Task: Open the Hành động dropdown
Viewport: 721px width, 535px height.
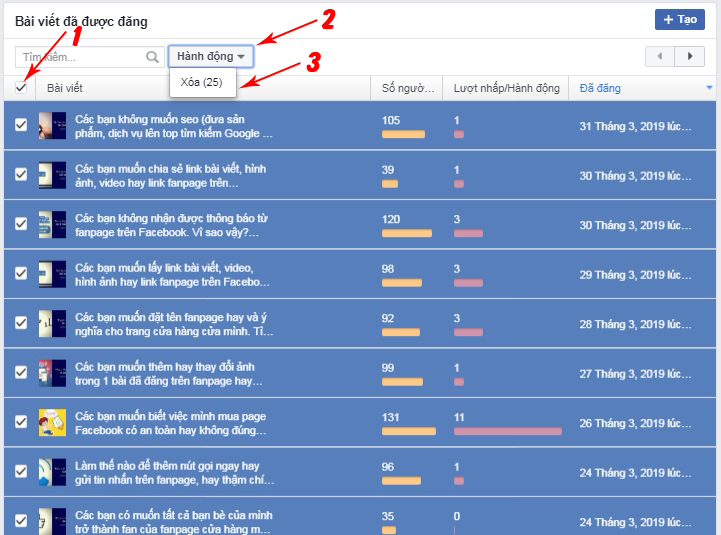Action: point(211,57)
